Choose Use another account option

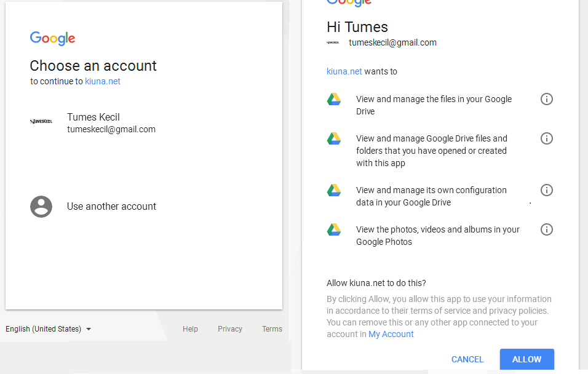pyautogui.click(x=111, y=207)
